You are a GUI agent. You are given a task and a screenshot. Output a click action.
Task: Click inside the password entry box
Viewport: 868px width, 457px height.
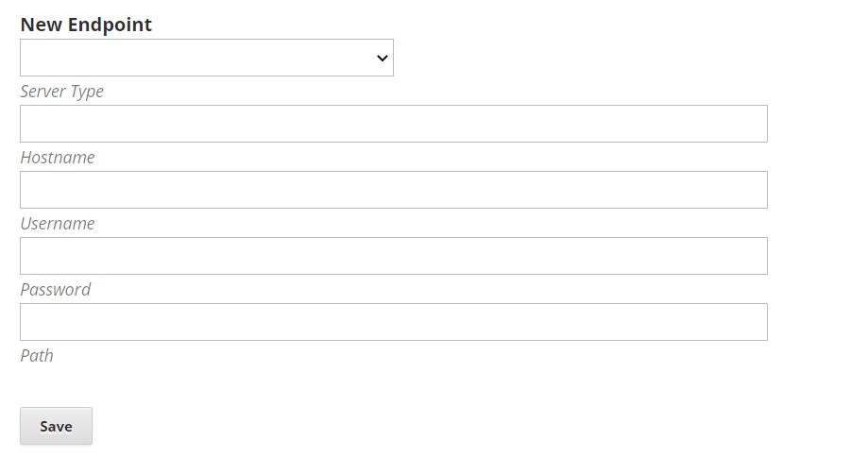394,256
